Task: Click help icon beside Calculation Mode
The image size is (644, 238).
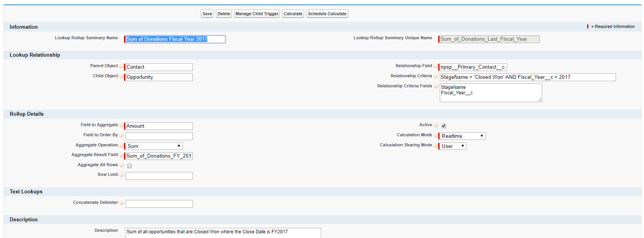Action: point(436,136)
